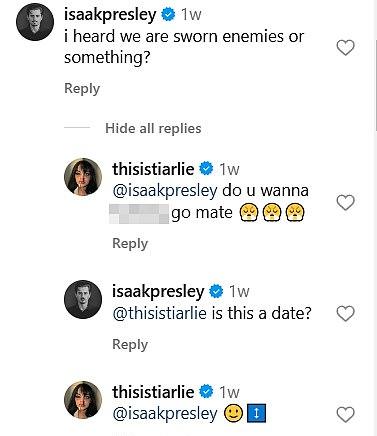Follow @isaakpresley mention in emoji reply
Screen dimensions: 377x436
(165, 414)
